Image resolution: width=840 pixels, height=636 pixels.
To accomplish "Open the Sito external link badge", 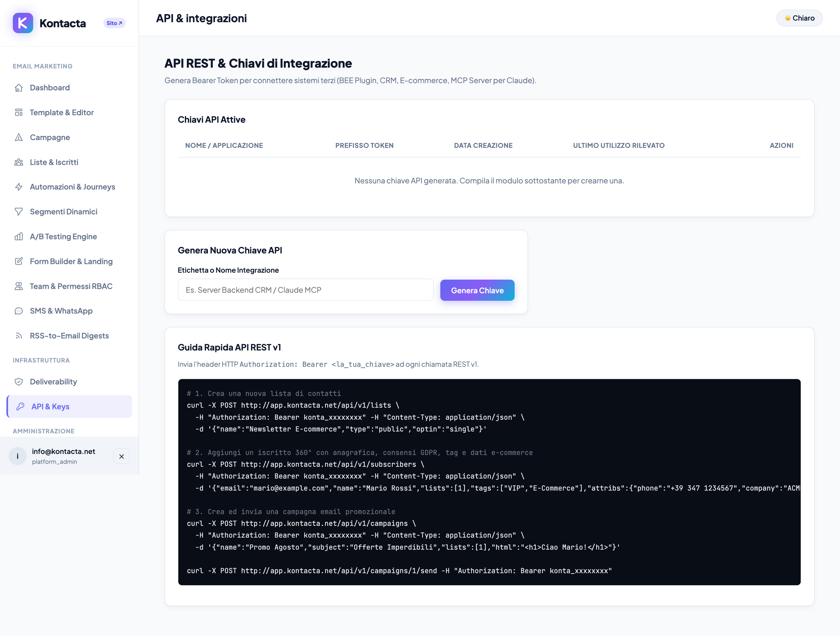I will 114,23.
